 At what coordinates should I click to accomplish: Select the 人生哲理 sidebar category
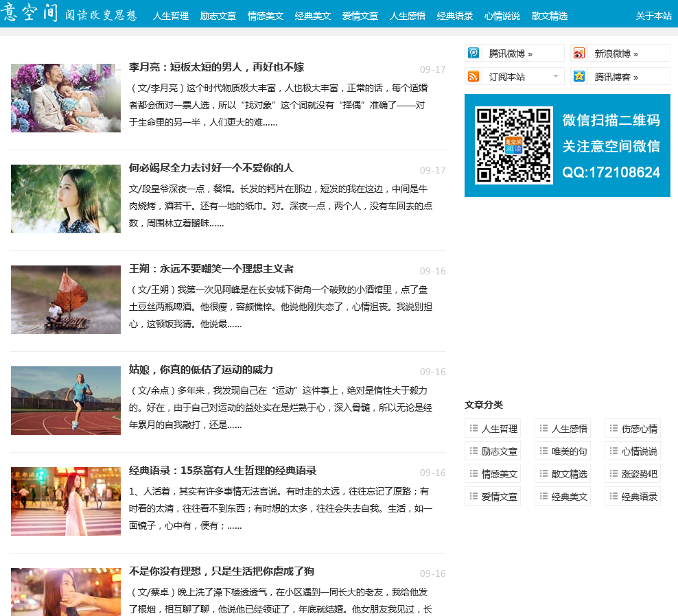coord(493,429)
